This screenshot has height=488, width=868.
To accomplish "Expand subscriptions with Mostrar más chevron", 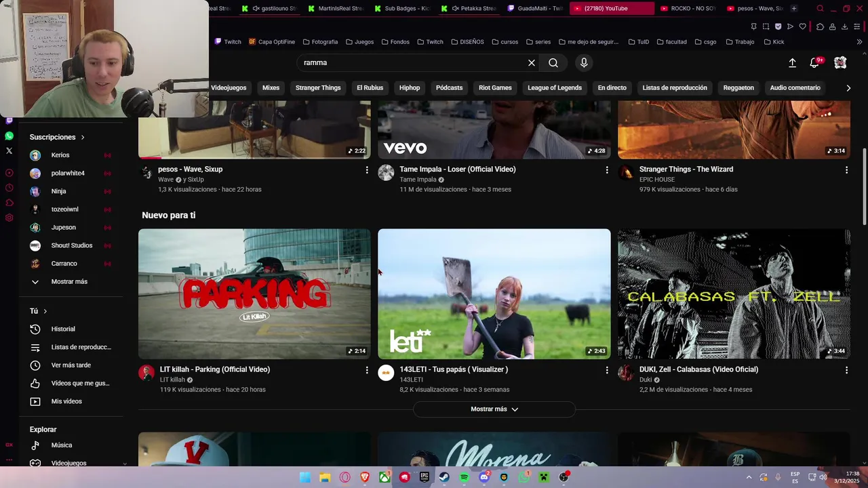I will pyautogui.click(x=35, y=282).
